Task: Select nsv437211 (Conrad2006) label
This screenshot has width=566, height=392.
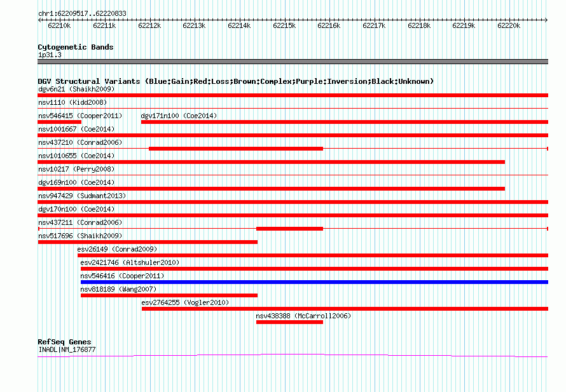Action: 80,222
